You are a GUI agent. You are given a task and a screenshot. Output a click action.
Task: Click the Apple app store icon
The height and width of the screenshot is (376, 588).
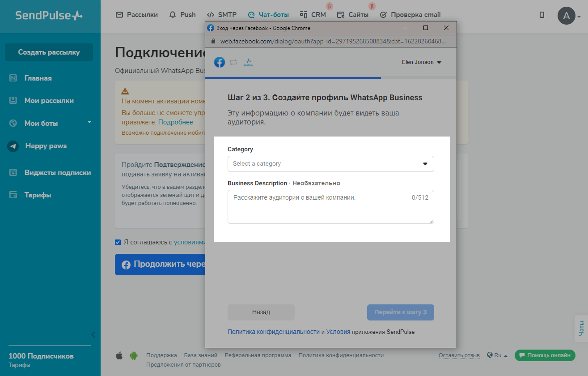click(x=119, y=356)
